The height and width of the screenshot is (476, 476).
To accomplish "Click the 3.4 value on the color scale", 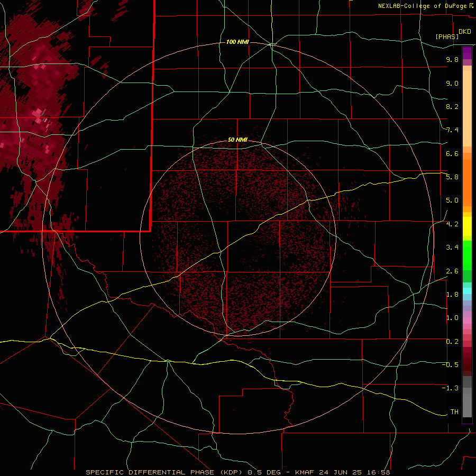I will point(452,248).
